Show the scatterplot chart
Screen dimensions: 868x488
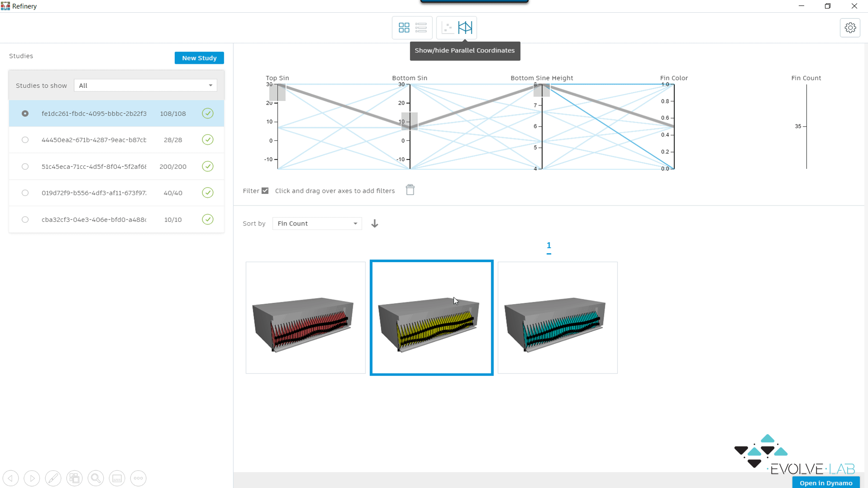(448, 28)
